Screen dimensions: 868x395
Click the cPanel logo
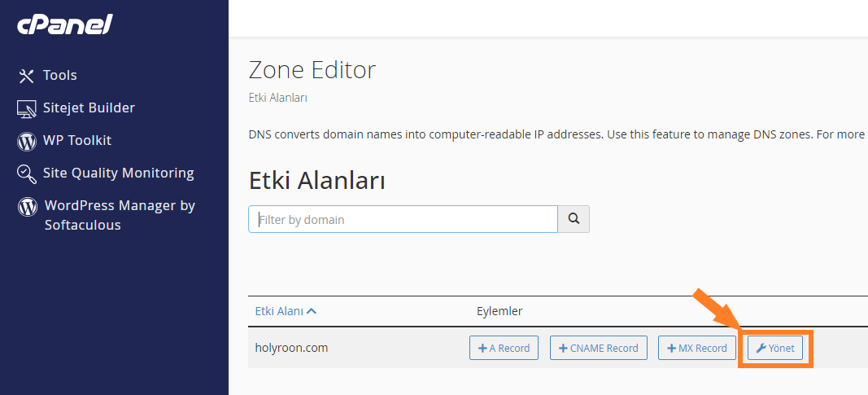point(65,25)
